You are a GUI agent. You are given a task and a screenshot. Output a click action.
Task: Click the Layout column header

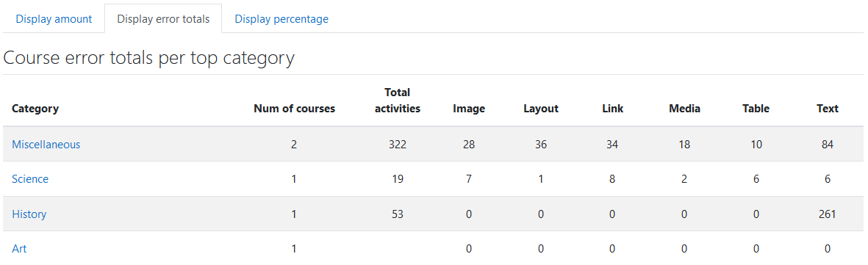(541, 109)
